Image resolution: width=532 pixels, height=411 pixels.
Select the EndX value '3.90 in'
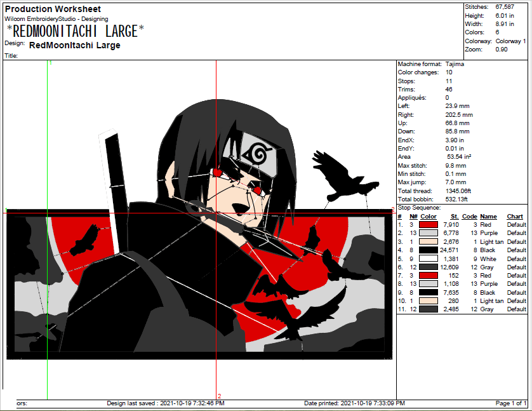coord(455,140)
